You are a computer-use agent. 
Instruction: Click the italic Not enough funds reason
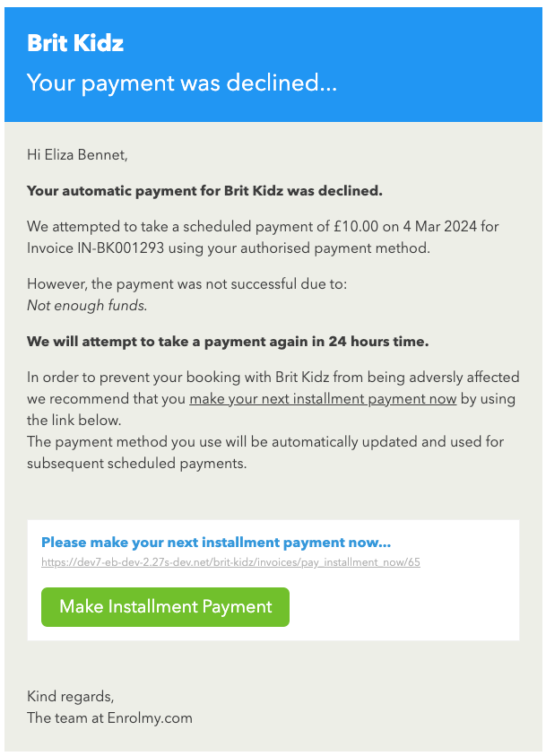87,305
